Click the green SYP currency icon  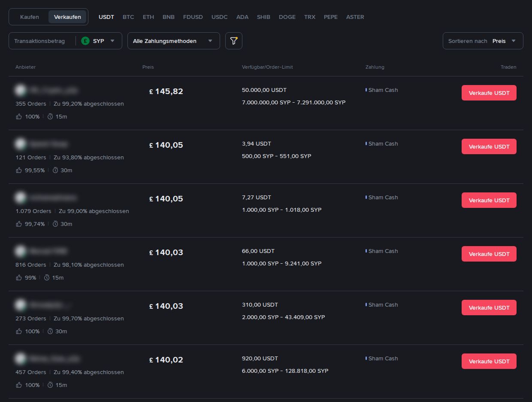tap(85, 41)
